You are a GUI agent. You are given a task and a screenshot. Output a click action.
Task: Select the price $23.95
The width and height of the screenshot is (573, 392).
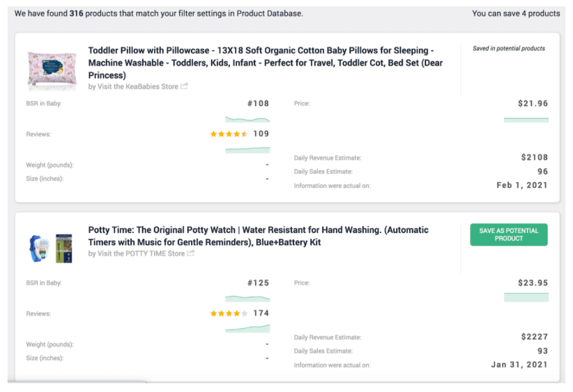tap(533, 283)
